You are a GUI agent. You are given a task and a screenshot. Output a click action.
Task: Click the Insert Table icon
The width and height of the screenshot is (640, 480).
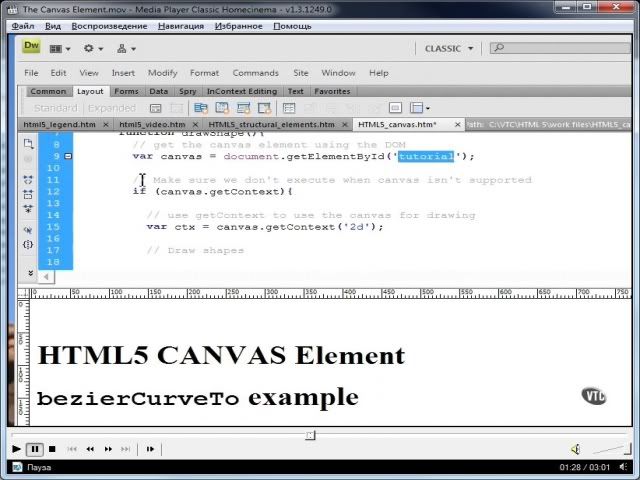pos(289,108)
